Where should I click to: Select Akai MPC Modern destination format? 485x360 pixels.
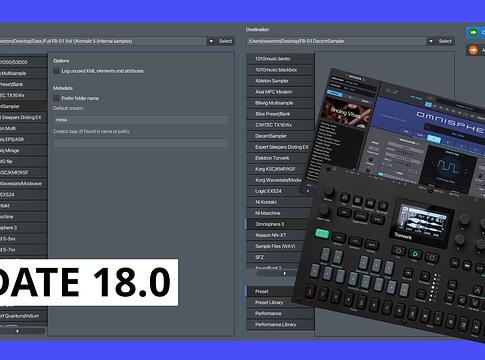pos(280,92)
